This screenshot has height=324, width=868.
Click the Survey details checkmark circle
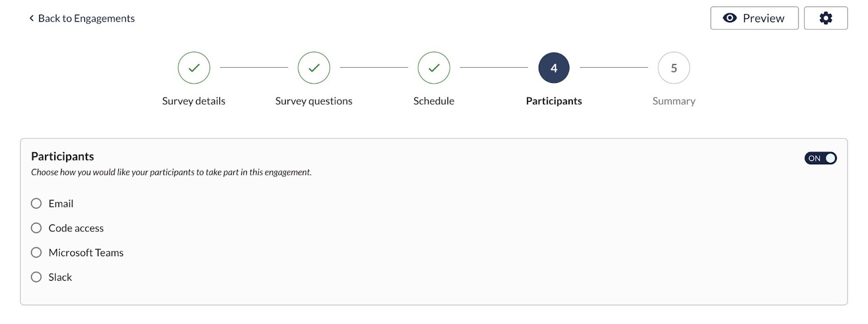194,68
